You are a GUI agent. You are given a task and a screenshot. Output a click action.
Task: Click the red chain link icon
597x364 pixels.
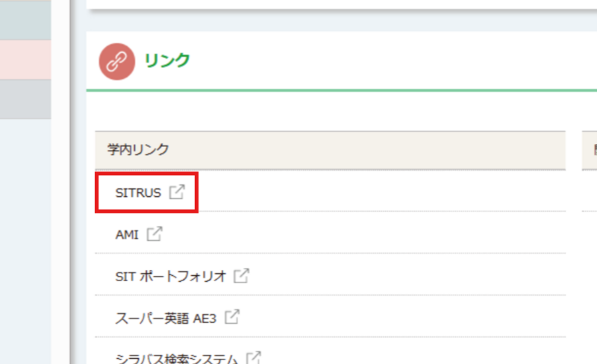point(117,61)
